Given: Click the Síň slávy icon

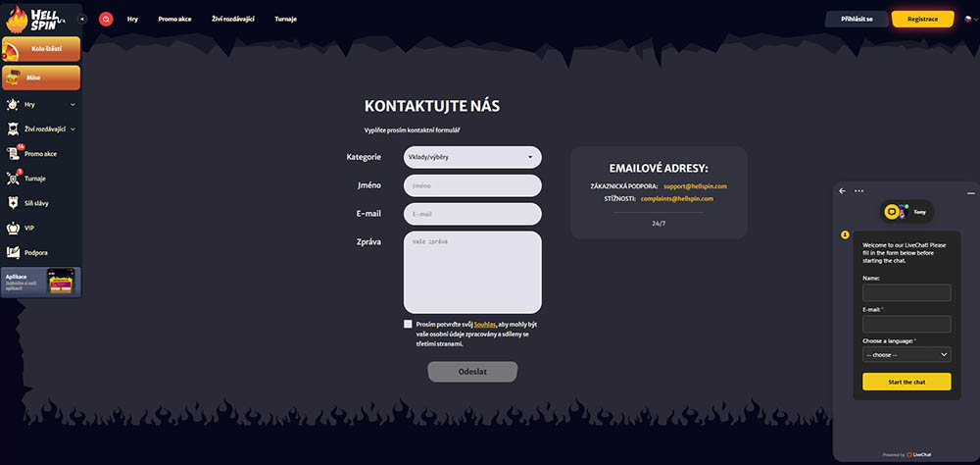Looking at the screenshot, I should (13, 203).
